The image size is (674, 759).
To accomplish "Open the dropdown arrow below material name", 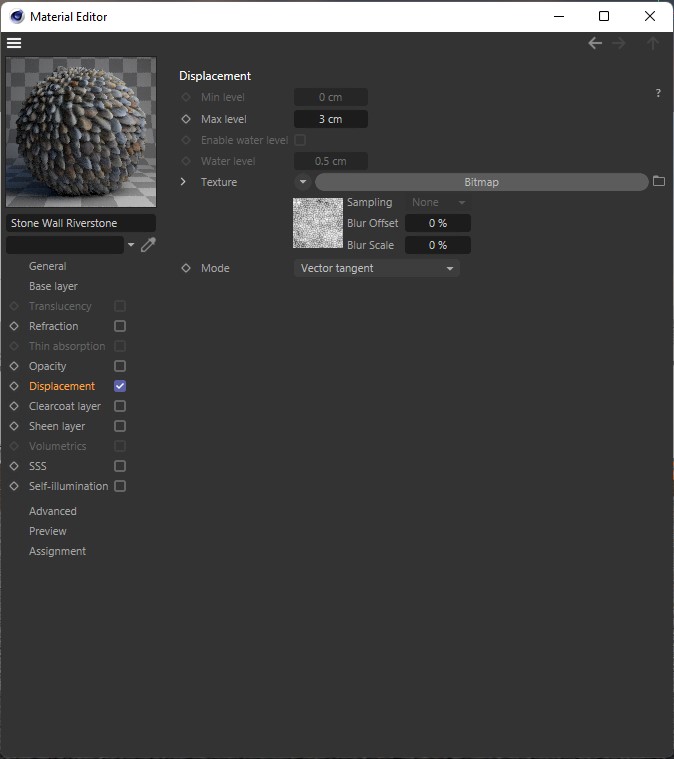I will tap(131, 245).
